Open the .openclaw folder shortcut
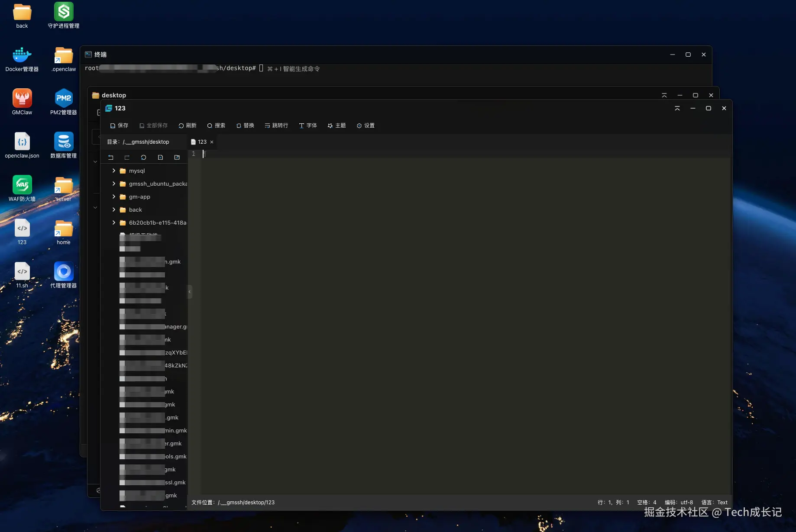Image resolution: width=796 pixels, height=532 pixels. click(x=64, y=59)
